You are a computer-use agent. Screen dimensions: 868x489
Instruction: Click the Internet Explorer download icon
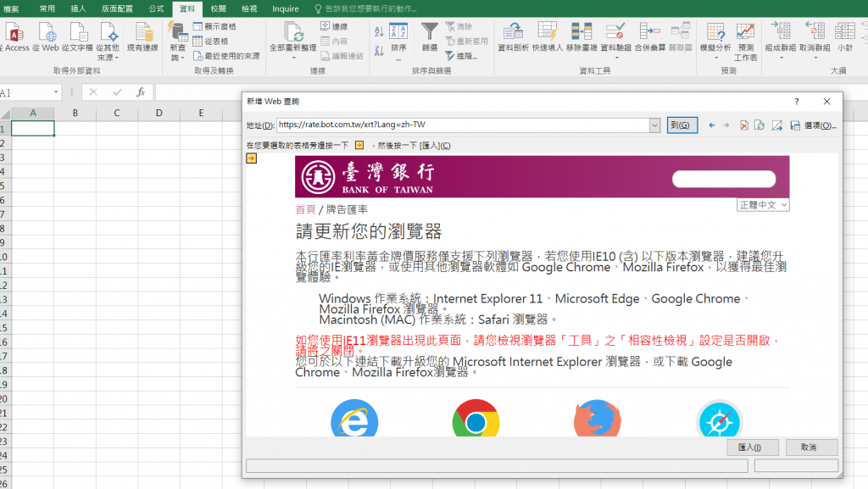pos(354,418)
